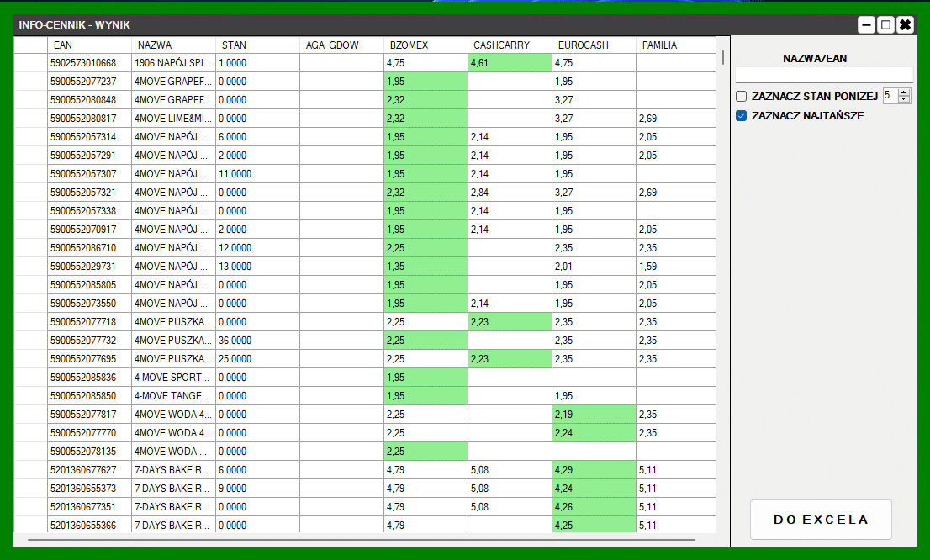
Task: Select EAN cell 5900552085805
Action: tap(90, 285)
